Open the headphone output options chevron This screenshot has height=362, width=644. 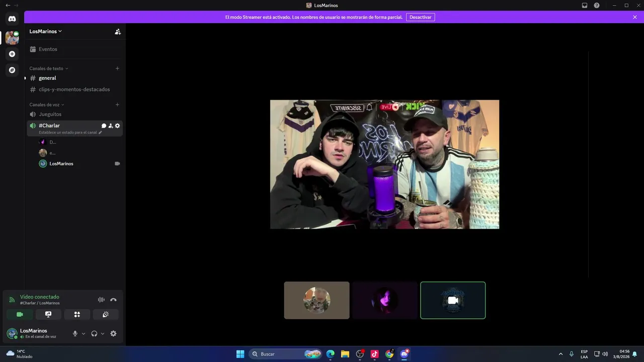coord(103,333)
